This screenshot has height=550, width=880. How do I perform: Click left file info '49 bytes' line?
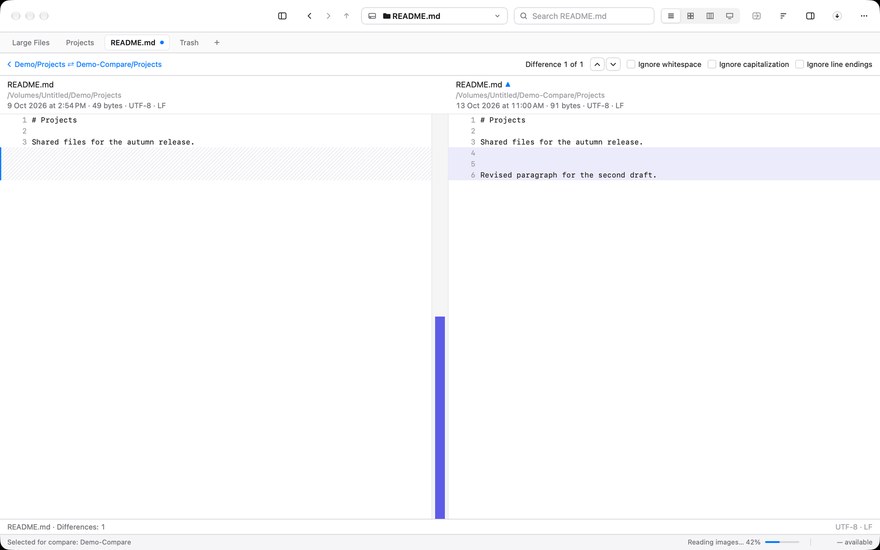pos(86,106)
